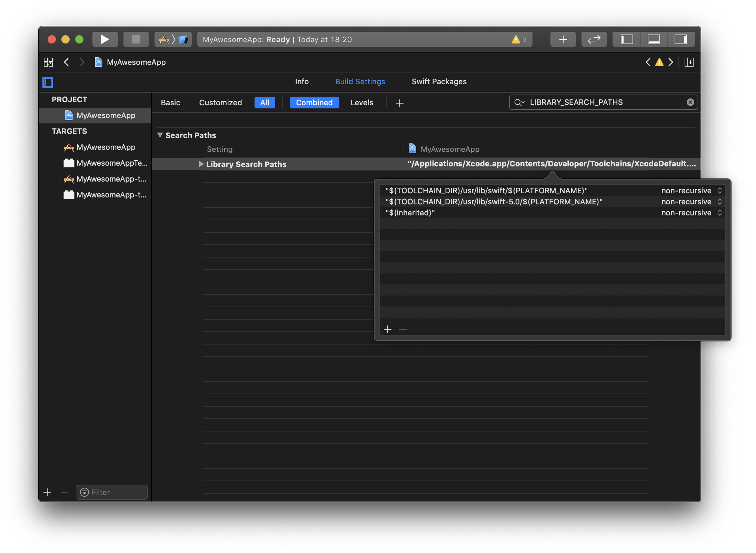The height and width of the screenshot is (553, 756).
Task: Switch to the Info tab
Action: [302, 81]
